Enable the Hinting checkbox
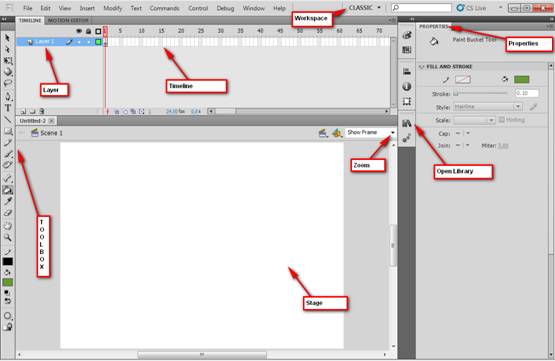 tap(502, 120)
